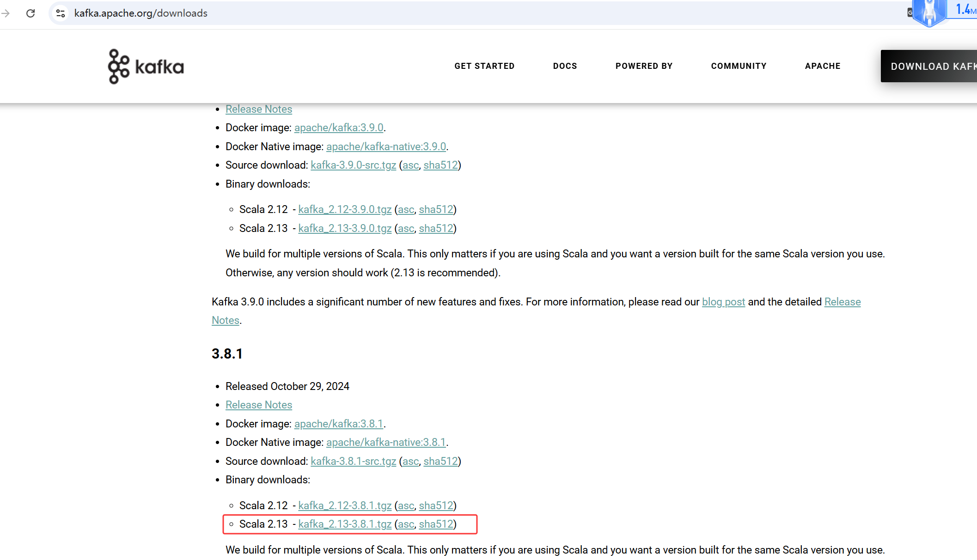Download kafka_2.12-3.8.1.tgz binary
977x560 pixels.
click(345, 505)
